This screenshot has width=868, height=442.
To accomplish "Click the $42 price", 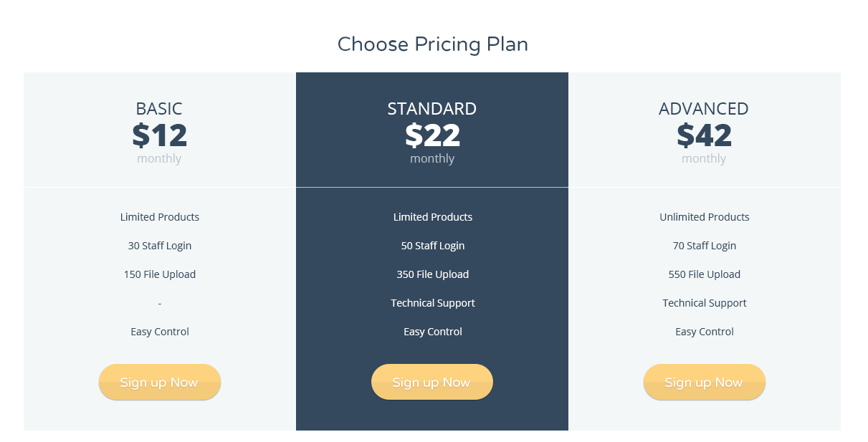I will (704, 135).
